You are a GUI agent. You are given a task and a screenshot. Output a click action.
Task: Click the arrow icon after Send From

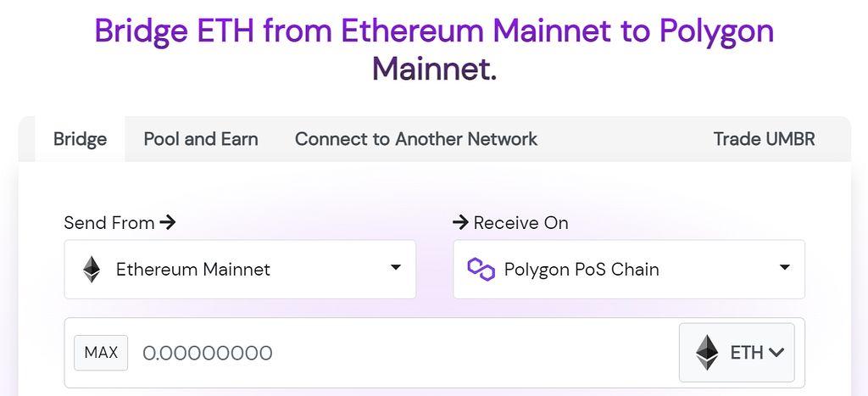pyautogui.click(x=167, y=223)
